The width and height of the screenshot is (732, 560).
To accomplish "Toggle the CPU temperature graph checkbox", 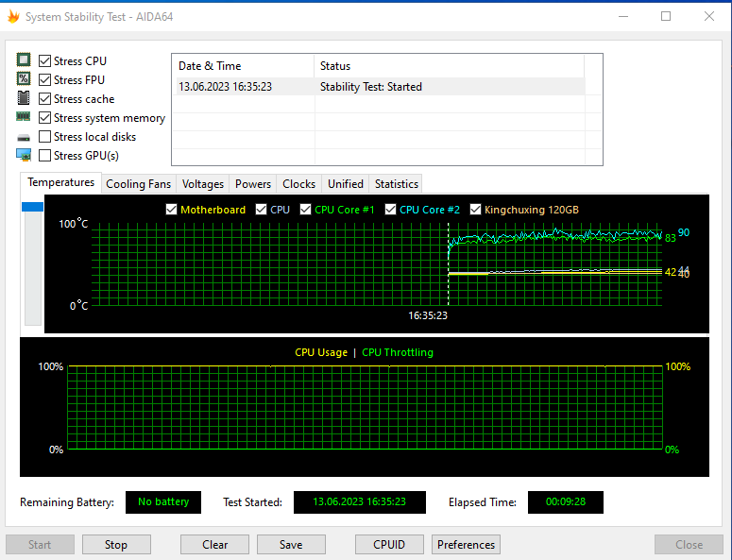I will [262, 210].
